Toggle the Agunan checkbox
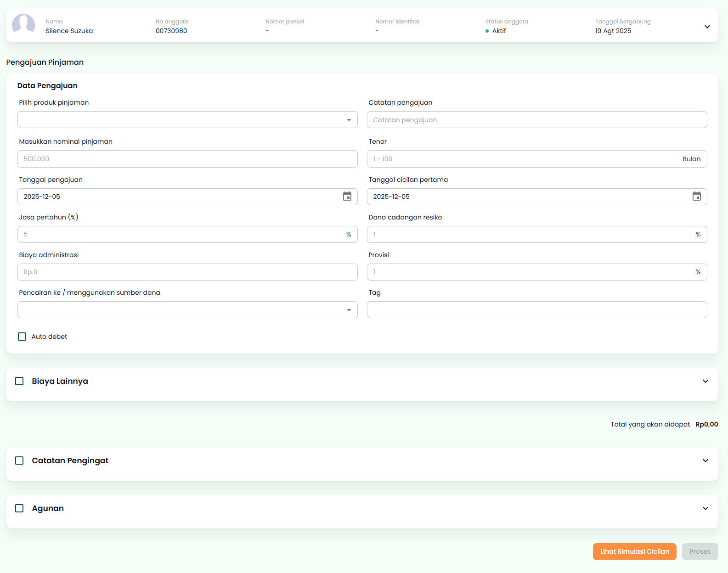 point(19,508)
